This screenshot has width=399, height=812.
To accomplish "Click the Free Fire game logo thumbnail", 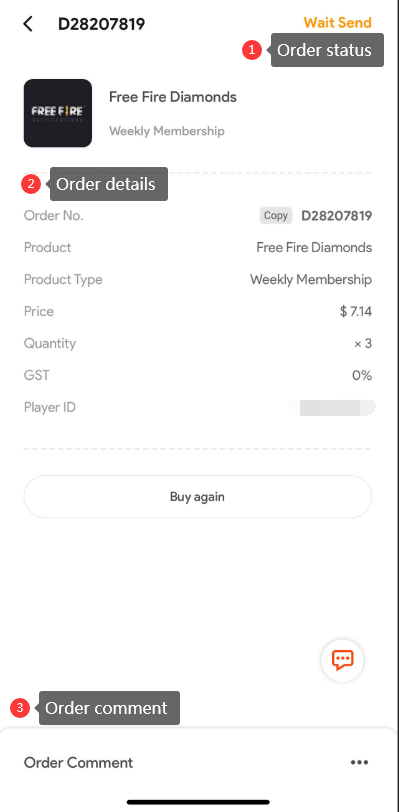I will pos(58,113).
